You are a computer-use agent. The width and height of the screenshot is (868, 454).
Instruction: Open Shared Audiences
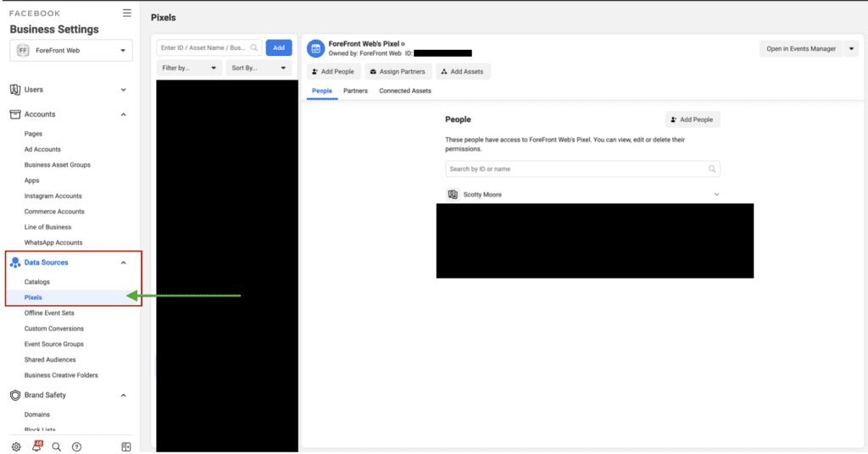[50, 359]
